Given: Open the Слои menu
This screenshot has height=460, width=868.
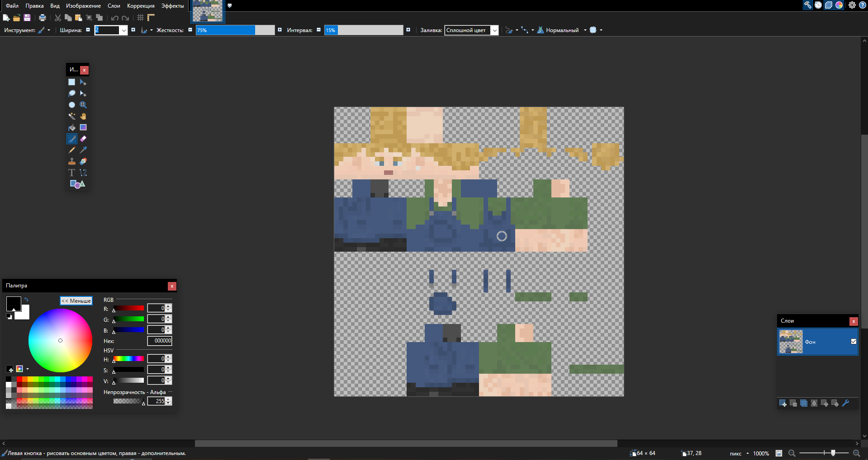Looking at the screenshot, I should point(114,6).
